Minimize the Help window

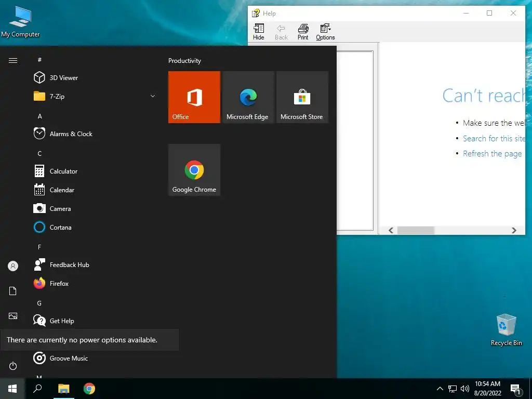click(x=466, y=13)
